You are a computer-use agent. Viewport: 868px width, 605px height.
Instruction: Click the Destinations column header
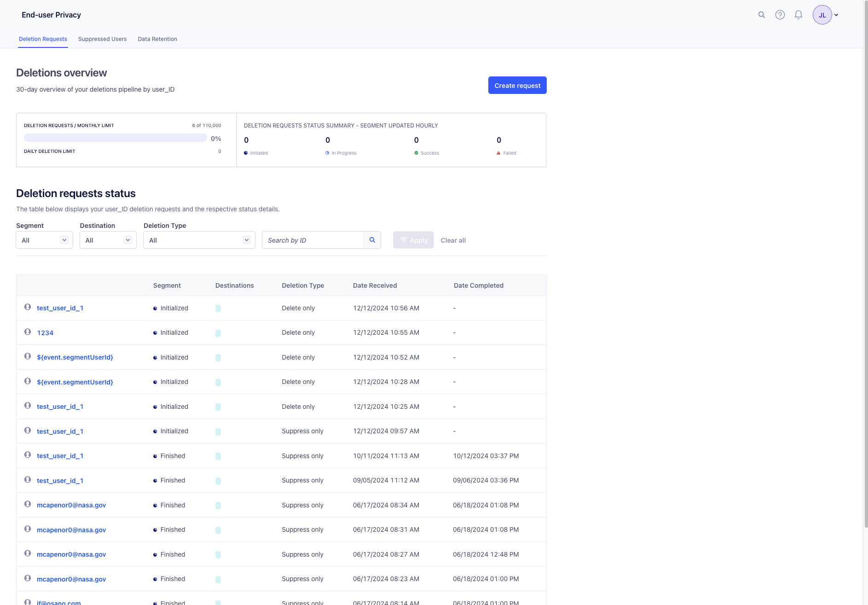(235, 285)
